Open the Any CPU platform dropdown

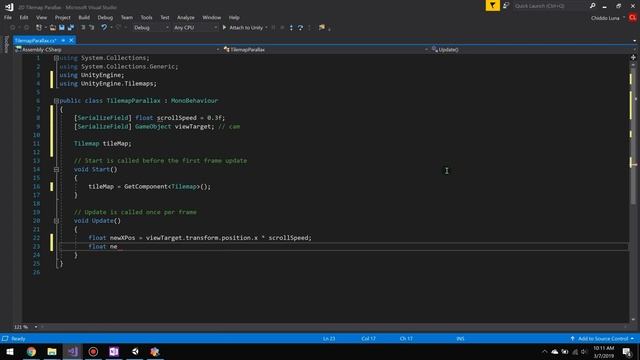click(195, 27)
